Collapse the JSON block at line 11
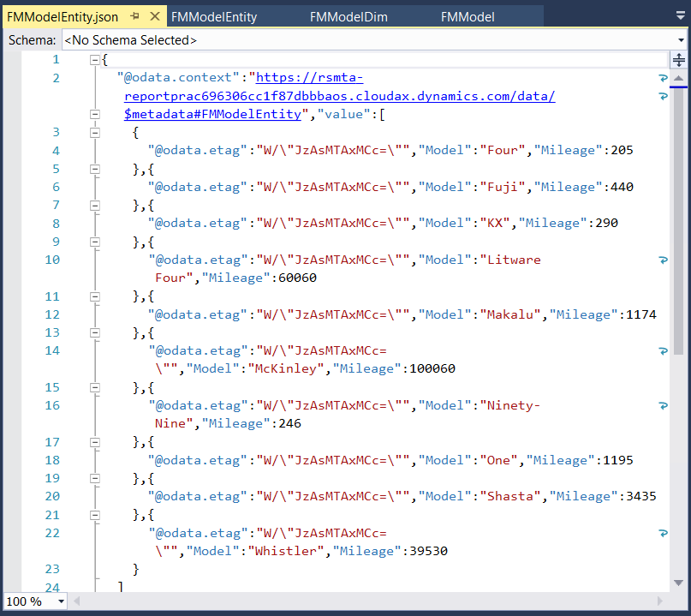 (94, 296)
